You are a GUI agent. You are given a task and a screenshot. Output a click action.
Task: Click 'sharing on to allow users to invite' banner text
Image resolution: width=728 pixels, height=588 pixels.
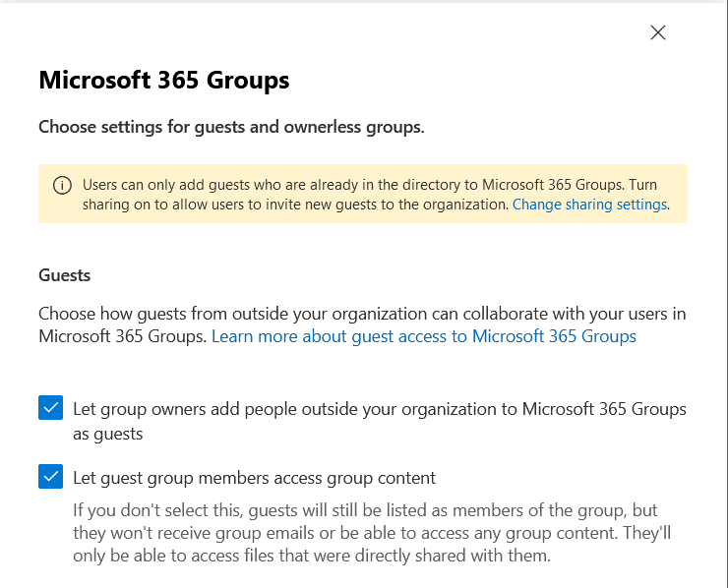197,206
